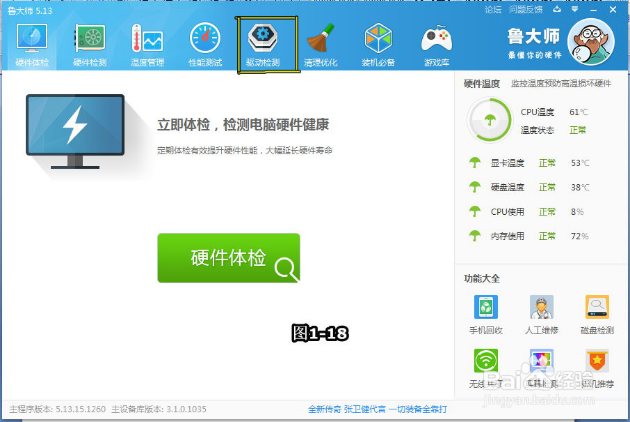Click the 鲁大师 5.13 window title
This screenshot has width=630, height=422.
click(30, 11)
